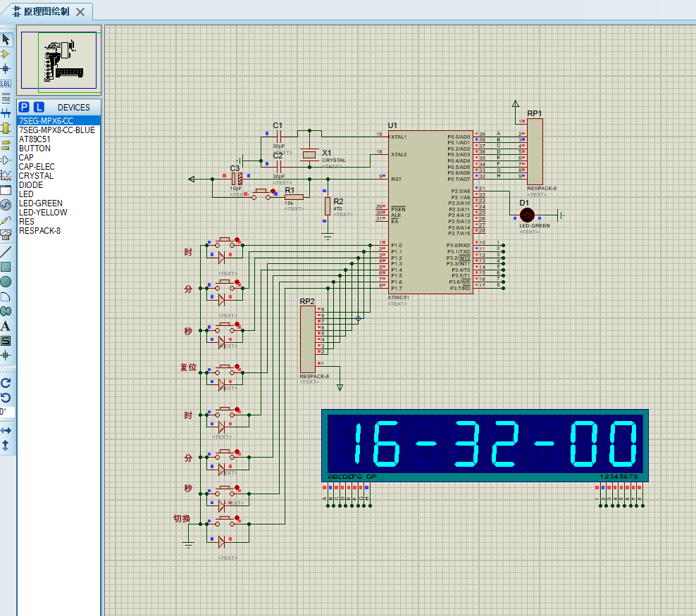The width and height of the screenshot is (696, 616).
Task: Click the schematic overview thumbnail
Action: (58, 61)
